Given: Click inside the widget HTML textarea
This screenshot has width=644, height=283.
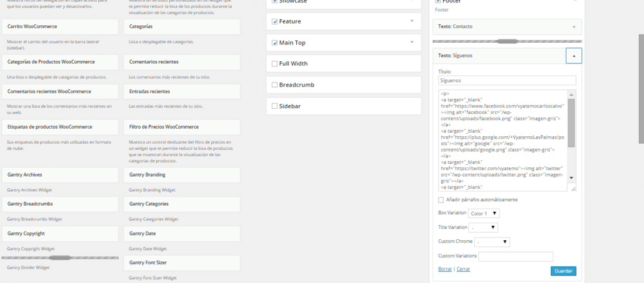Looking at the screenshot, I should [x=503, y=140].
